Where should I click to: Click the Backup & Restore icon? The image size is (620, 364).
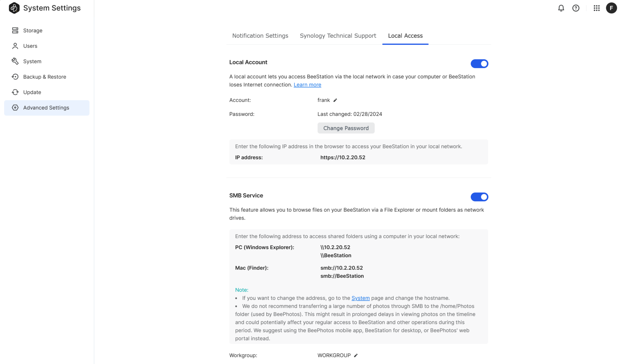coord(15,77)
